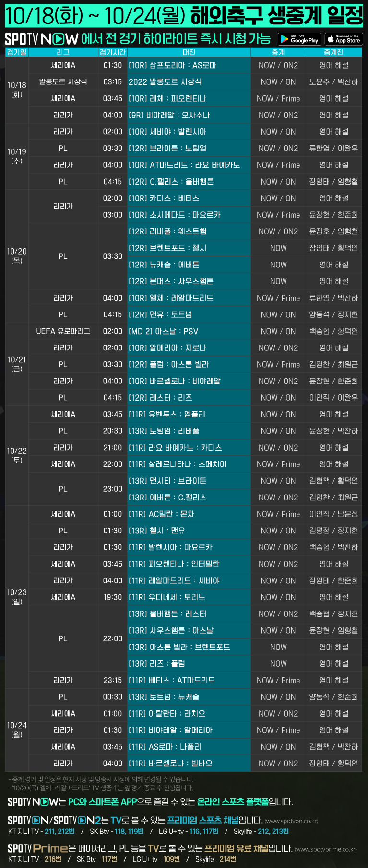Select the match [12R] 맨유 : 토트넘
Viewport: 368px width, 868px height.
coord(189,314)
